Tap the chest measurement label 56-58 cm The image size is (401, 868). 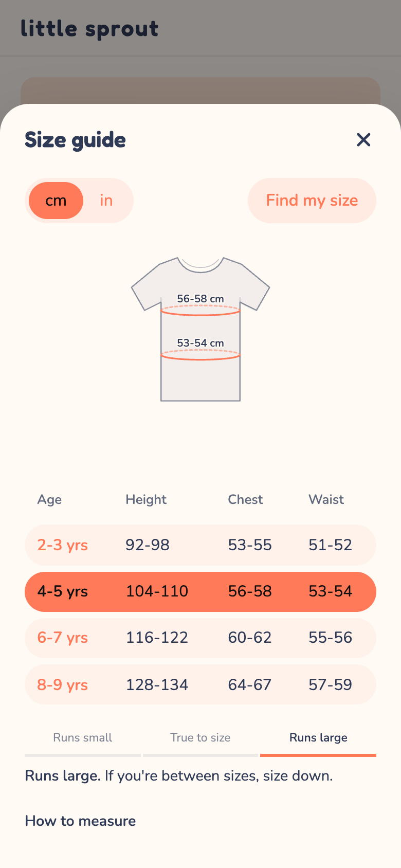(200, 299)
